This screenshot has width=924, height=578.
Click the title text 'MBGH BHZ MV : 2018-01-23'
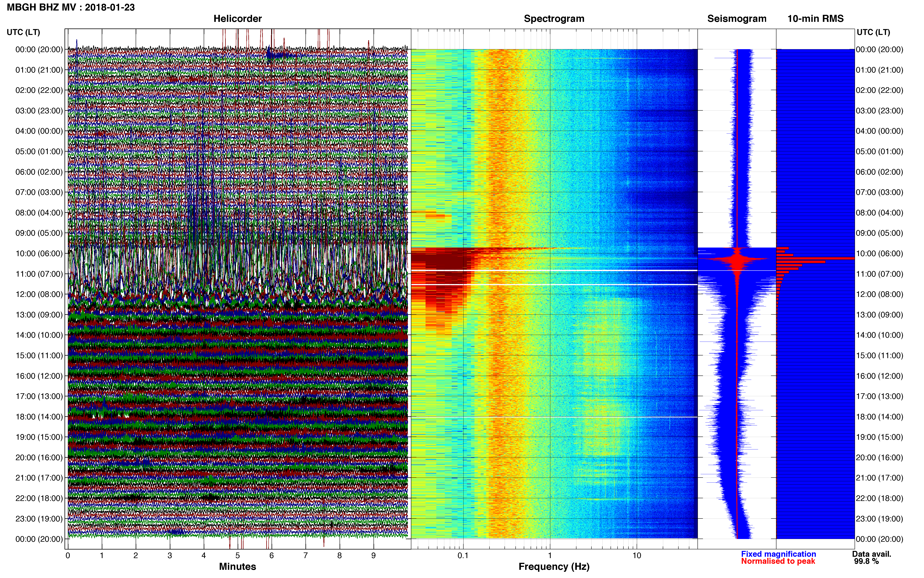(71, 7)
